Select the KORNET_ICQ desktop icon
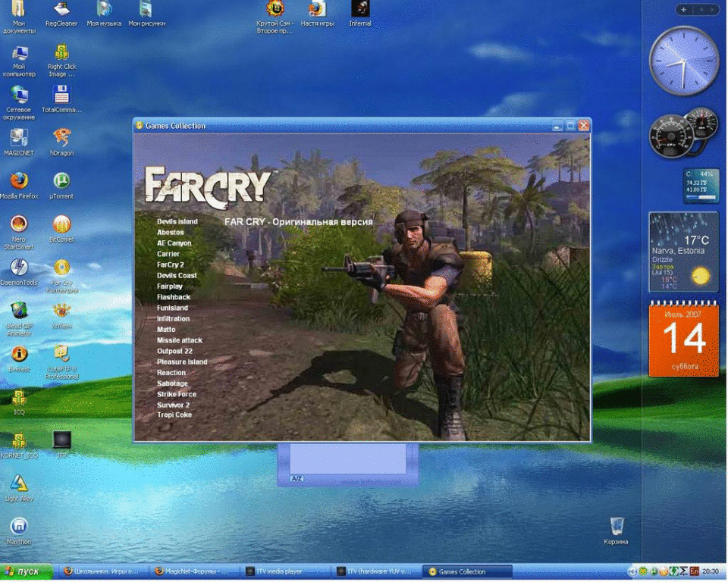 (x=18, y=446)
